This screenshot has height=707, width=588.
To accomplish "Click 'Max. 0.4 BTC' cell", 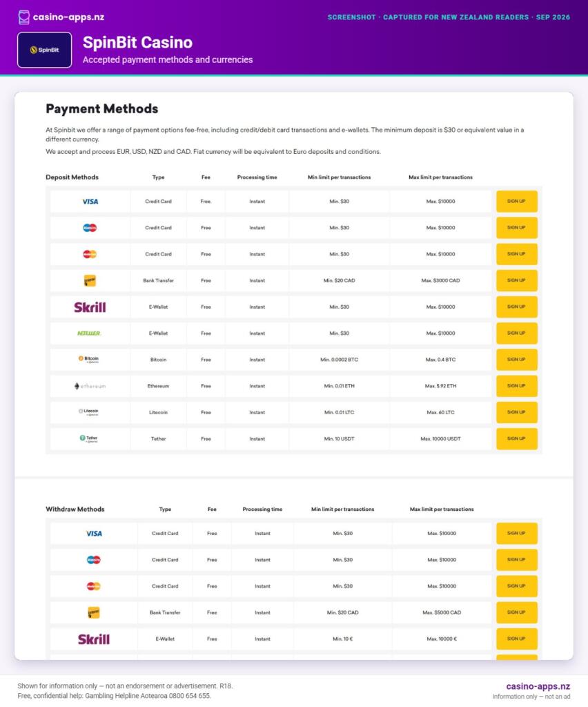I will (x=441, y=360).
